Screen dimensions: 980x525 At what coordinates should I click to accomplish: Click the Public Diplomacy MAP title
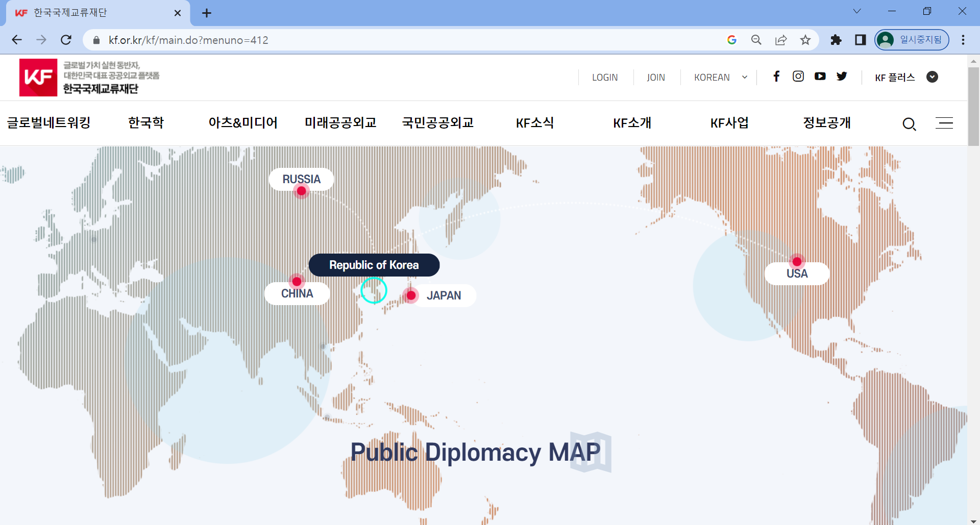476,452
